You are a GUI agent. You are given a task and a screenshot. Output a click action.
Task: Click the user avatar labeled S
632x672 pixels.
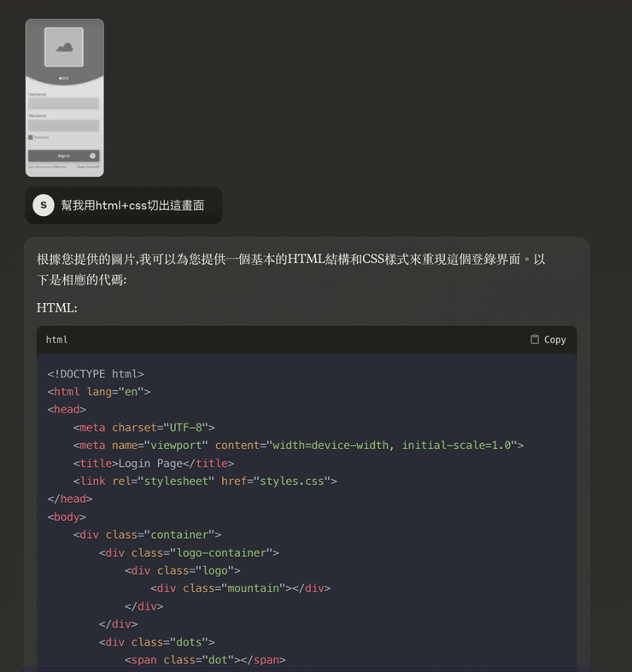click(x=44, y=205)
